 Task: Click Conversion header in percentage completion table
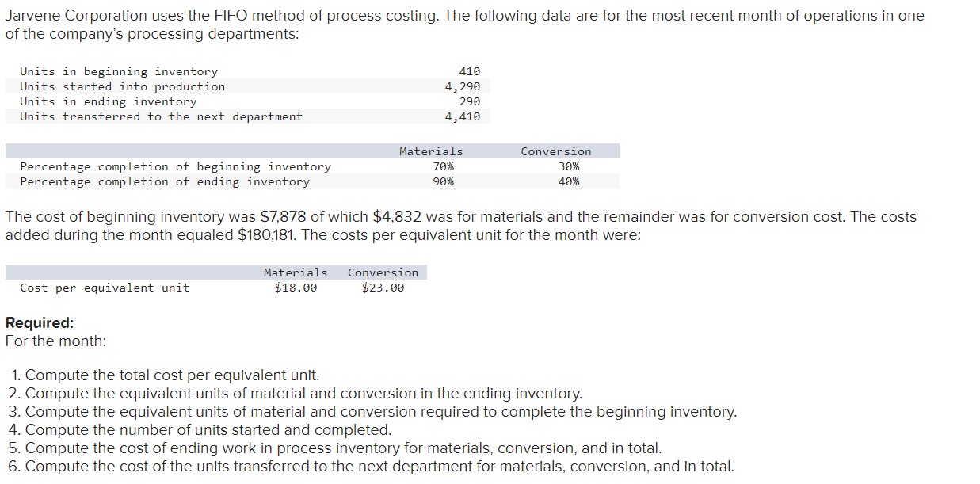[x=555, y=151]
